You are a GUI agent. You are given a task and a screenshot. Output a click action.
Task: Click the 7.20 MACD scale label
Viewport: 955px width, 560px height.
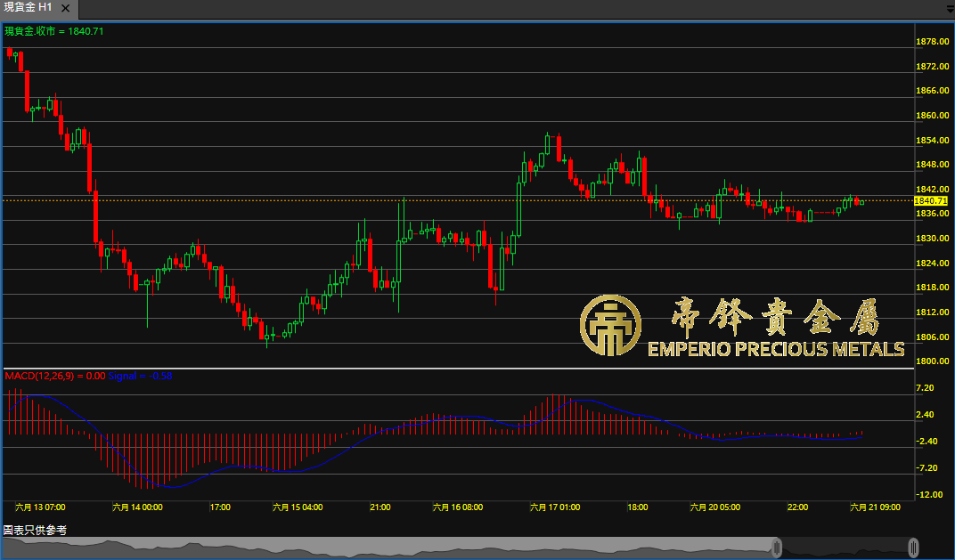tap(925, 389)
